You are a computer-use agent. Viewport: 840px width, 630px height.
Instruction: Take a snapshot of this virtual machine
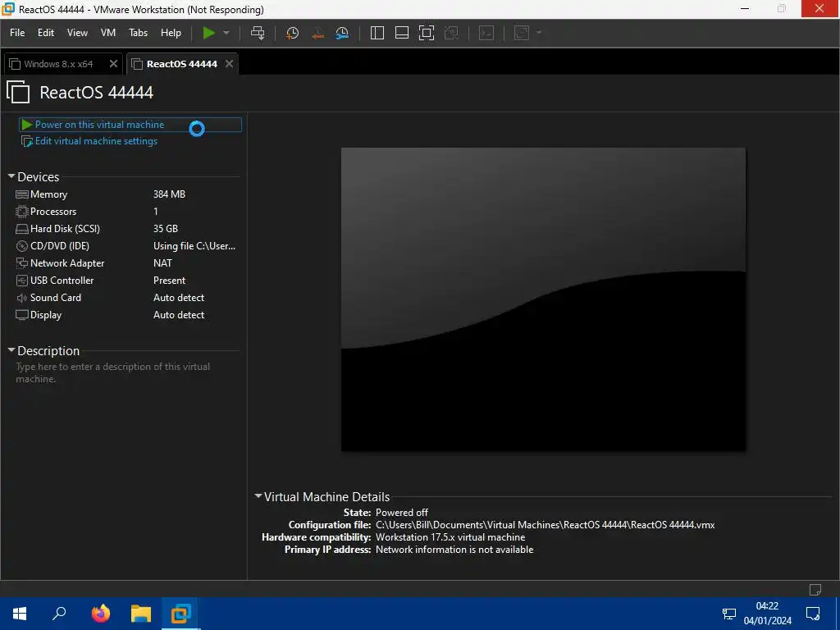[x=293, y=33]
